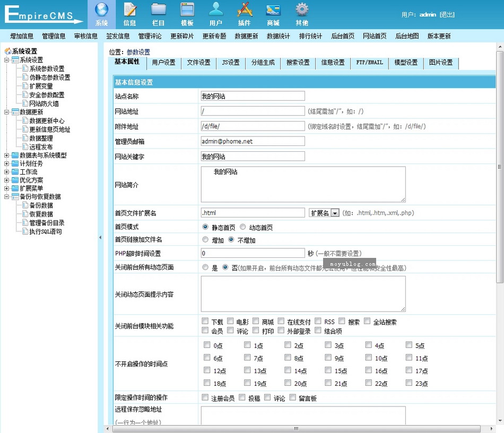
Task: Open 版本更新 in the shortcut bar
Action: pos(439,36)
